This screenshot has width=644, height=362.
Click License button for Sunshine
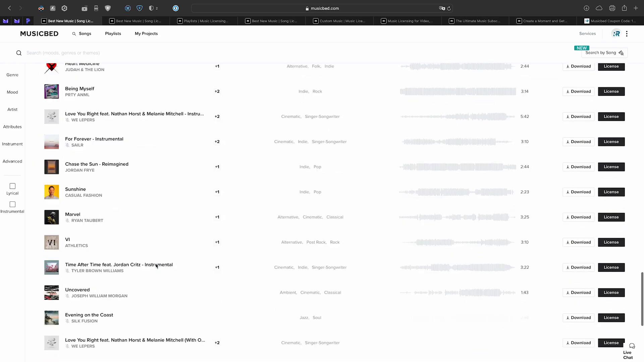[x=611, y=192]
